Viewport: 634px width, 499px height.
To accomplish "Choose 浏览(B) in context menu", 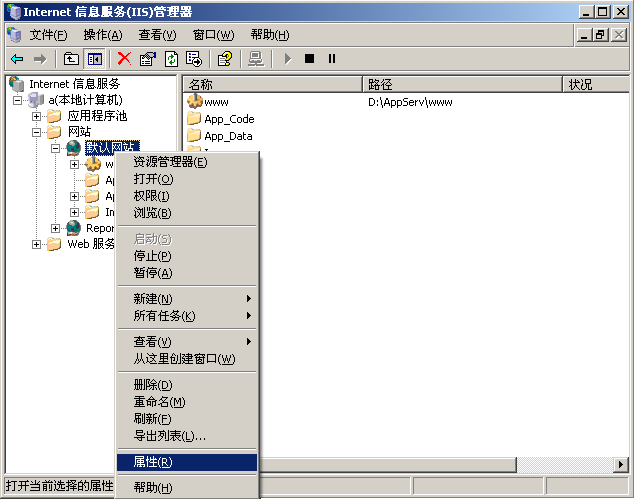I will [x=187, y=213].
